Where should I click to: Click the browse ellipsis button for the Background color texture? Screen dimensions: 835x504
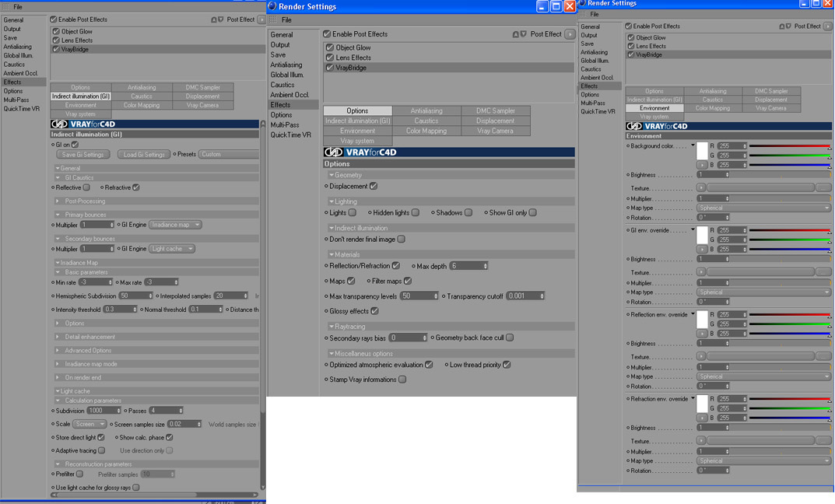click(x=823, y=188)
